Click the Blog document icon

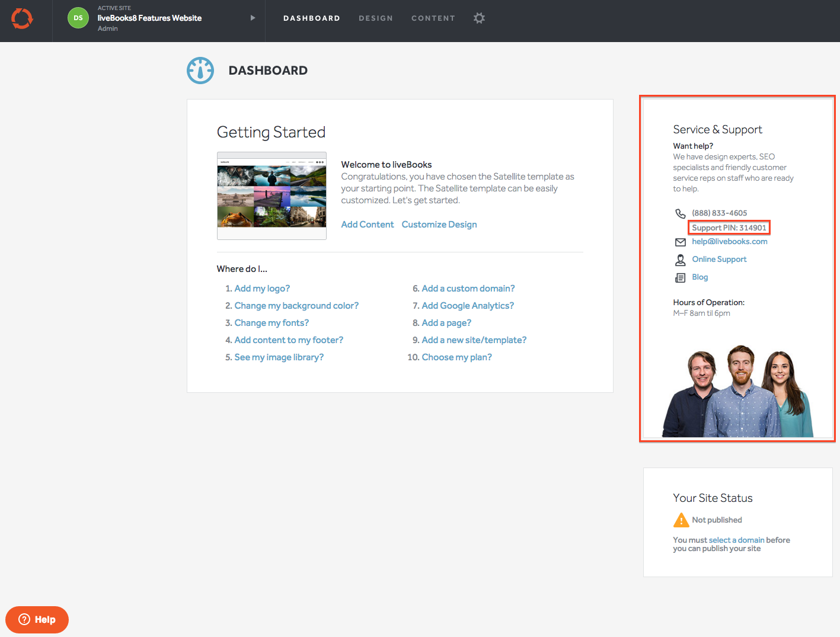681,277
